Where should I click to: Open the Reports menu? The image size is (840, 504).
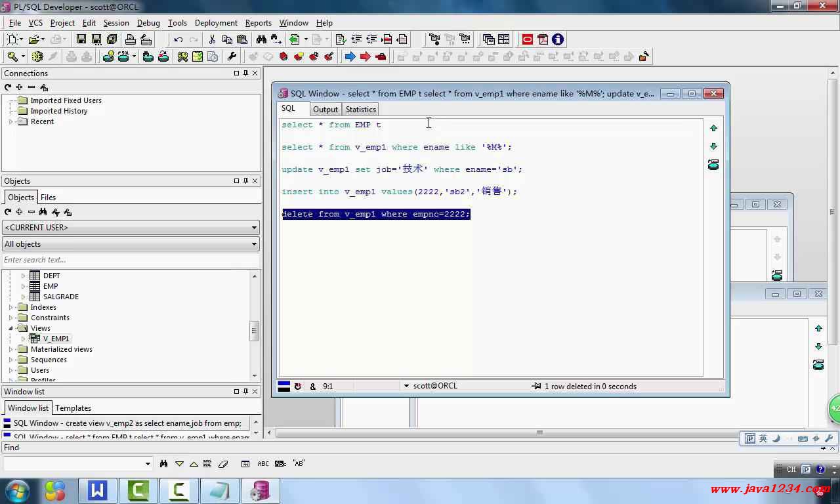coord(258,22)
